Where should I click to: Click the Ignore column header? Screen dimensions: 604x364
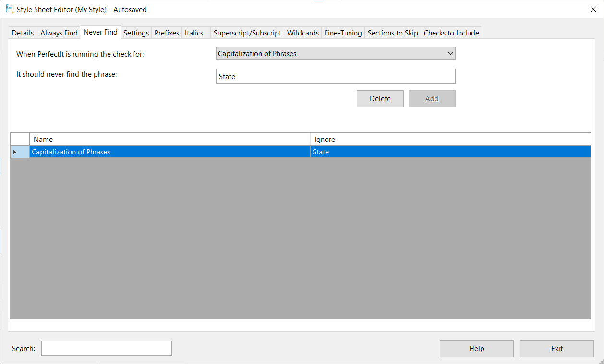[x=450, y=140]
